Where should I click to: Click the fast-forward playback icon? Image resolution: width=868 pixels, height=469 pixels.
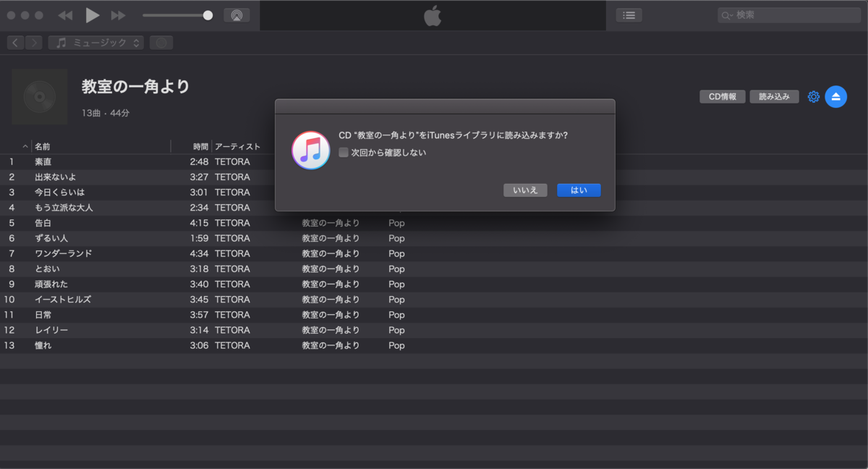[118, 14]
